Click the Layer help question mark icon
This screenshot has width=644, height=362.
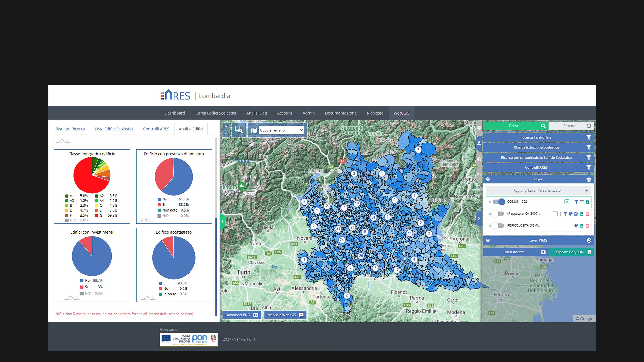click(488, 179)
